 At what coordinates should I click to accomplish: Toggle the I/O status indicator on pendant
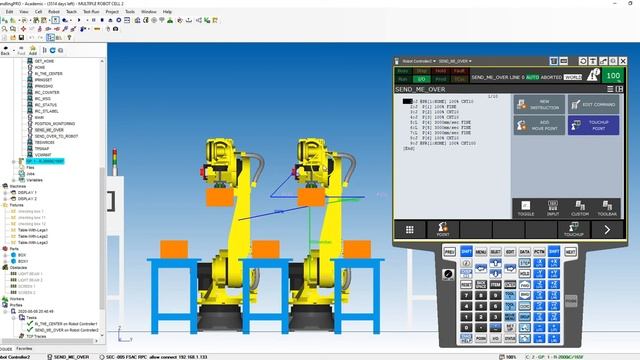421,79
